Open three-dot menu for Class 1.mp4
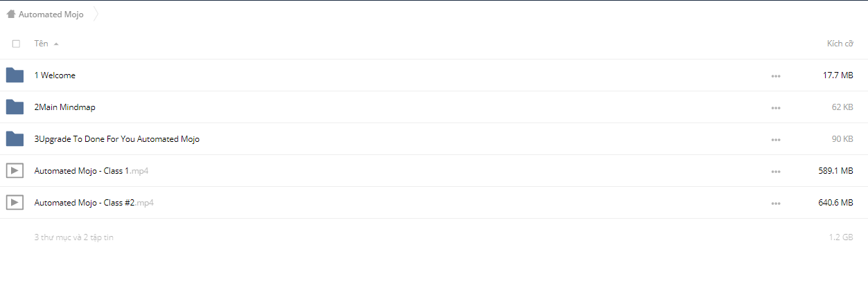This screenshot has width=868, height=299. (776, 172)
